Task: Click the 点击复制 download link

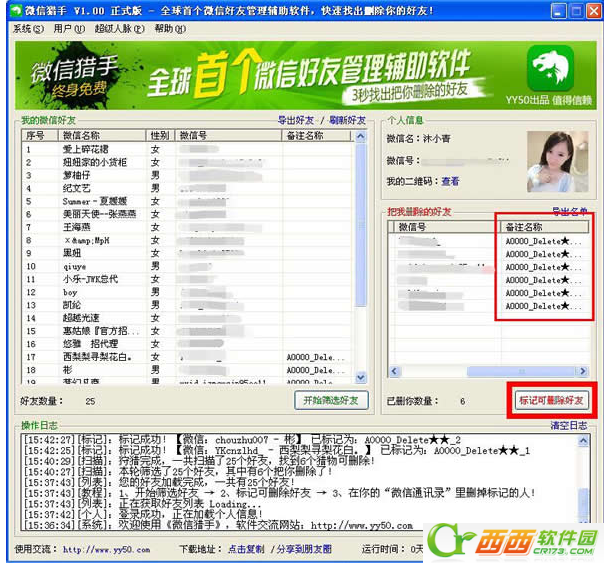Action: tap(246, 549)
